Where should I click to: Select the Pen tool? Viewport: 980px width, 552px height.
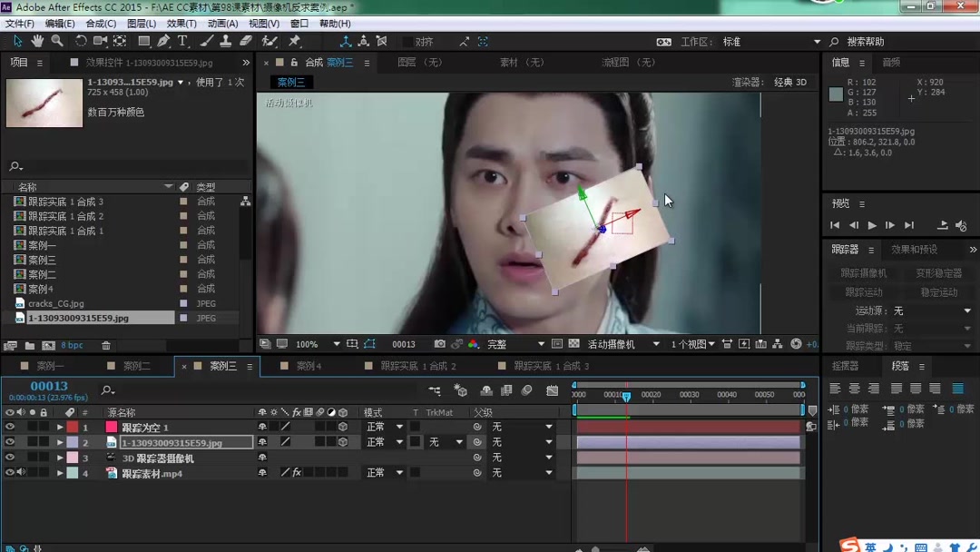click(x=164, y=41)
